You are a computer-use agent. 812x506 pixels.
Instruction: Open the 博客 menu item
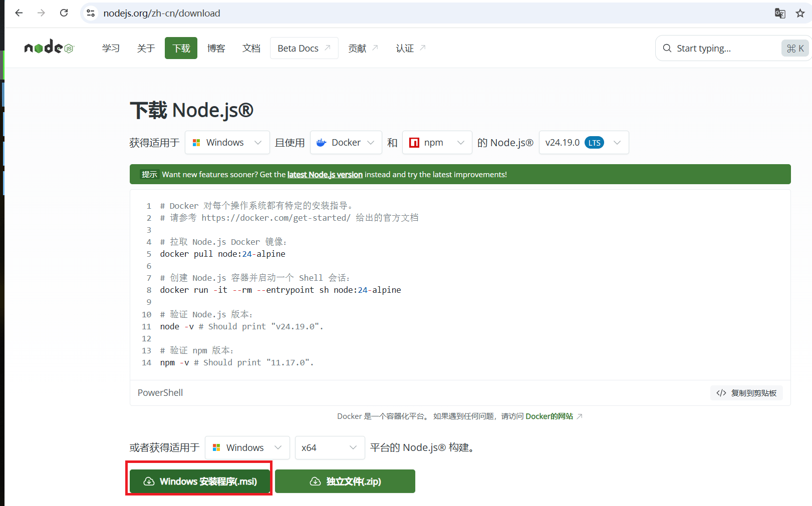pos(216,48)
